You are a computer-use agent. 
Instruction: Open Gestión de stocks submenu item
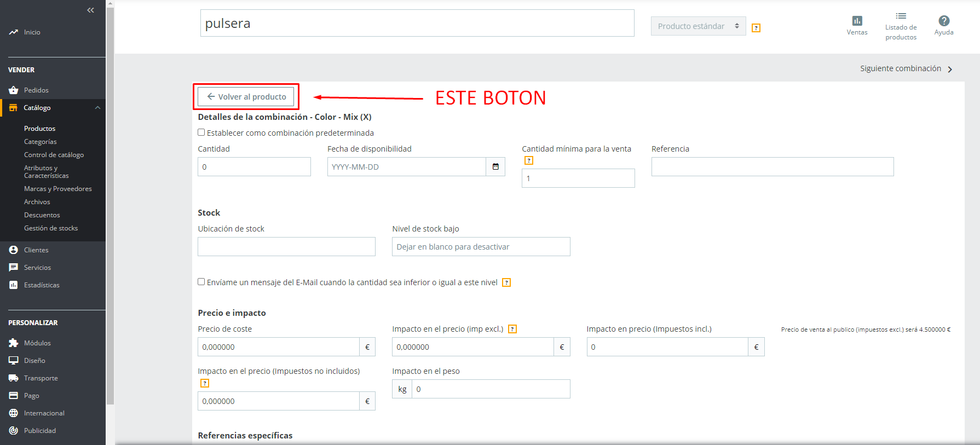click(51, 228)
